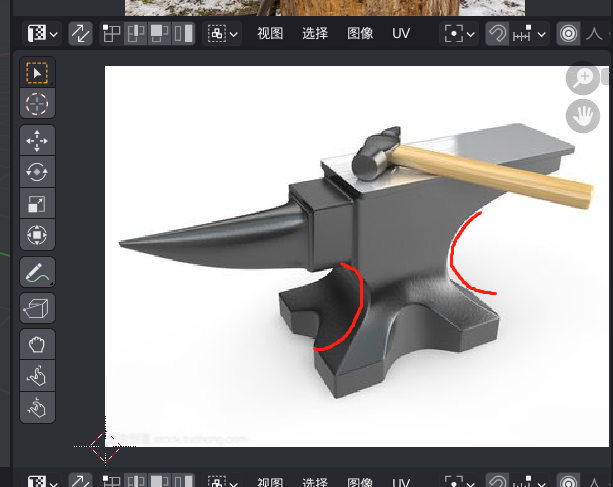Select the Transform tool
Image resolution: width=613 pixels, height=487 pixels.
tap(37, 235)
